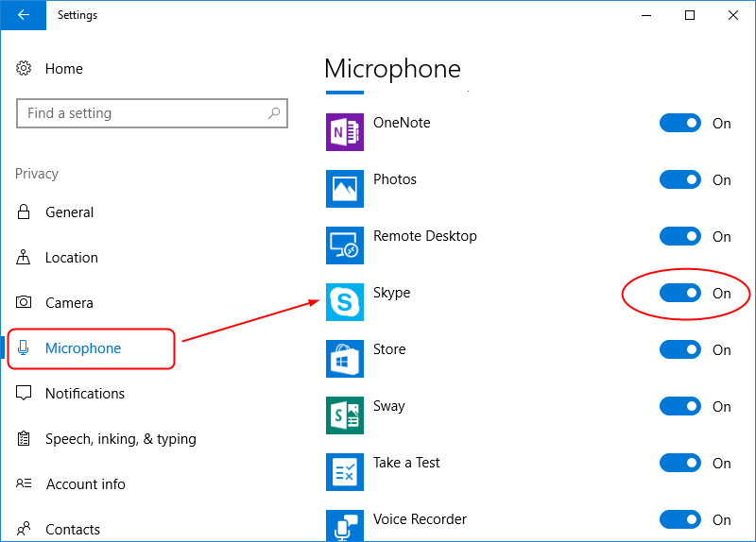756x542 pixels.
Task: Click the OneNote label text
Action: (402, 123)
